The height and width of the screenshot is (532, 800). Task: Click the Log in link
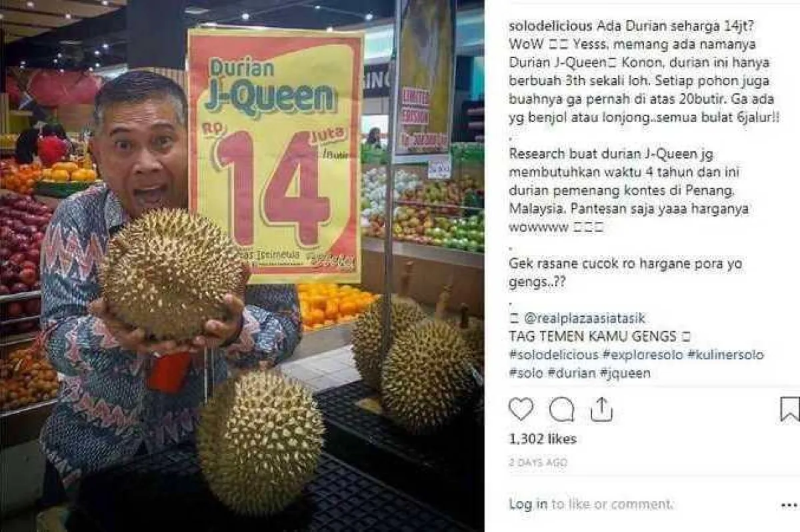528,504
